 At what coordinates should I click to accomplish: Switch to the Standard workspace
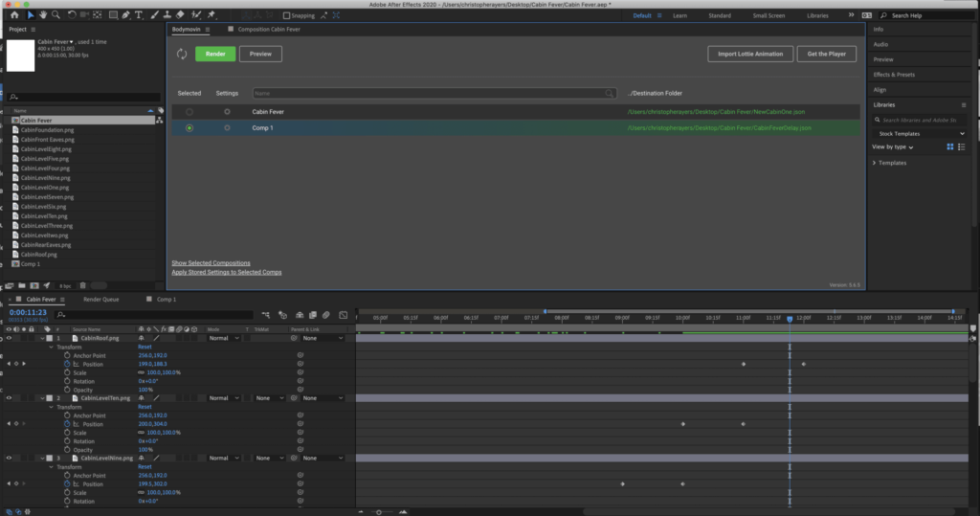720,15
